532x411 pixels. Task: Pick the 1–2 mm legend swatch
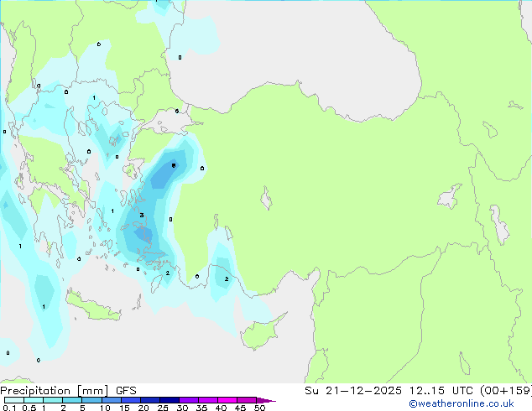53,400
